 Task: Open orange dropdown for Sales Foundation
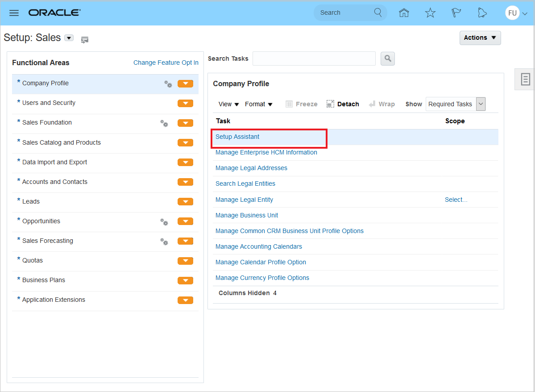(185, 123)
